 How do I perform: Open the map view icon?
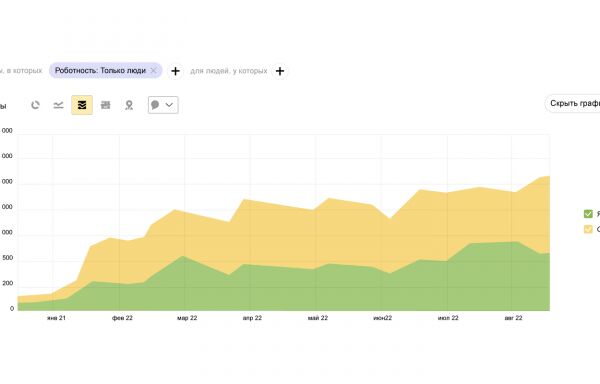tap(129, 105)
